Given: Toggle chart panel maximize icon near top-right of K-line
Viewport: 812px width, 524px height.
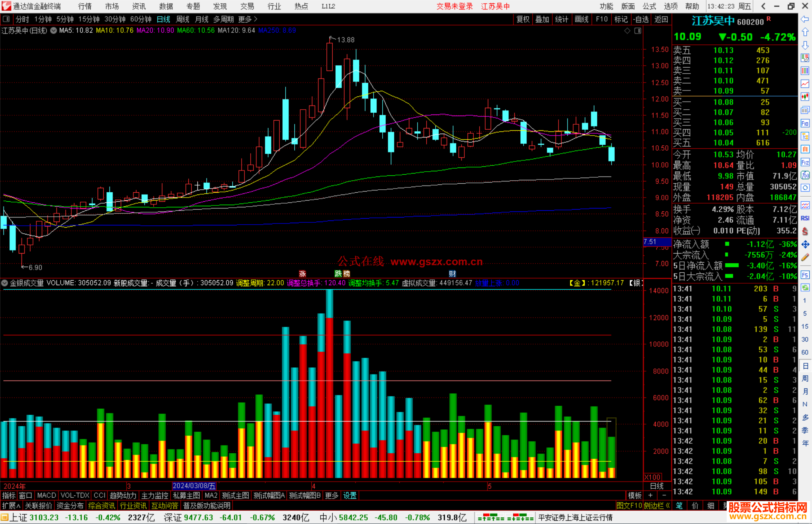Looking at the screenshot, I should tap(638, 31).
